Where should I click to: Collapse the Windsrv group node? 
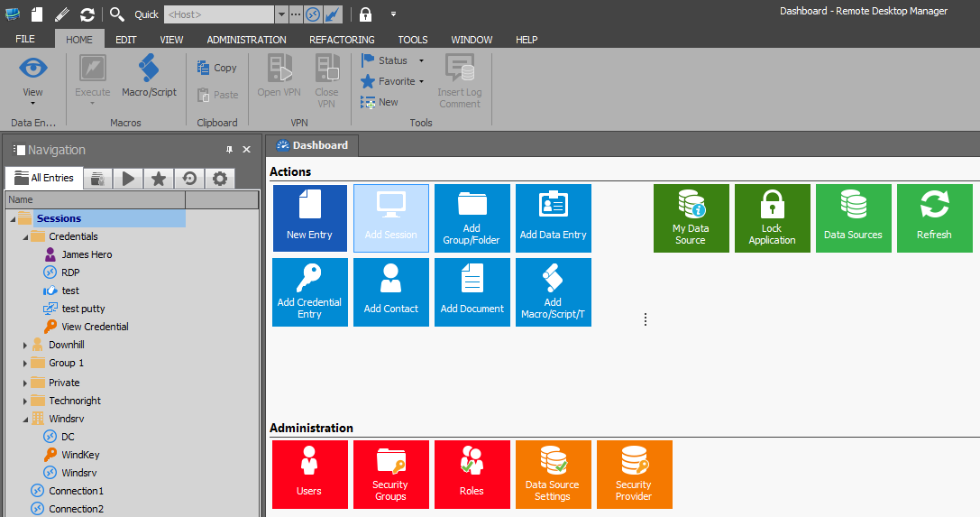pyautogui.click(x=25, y=419)
